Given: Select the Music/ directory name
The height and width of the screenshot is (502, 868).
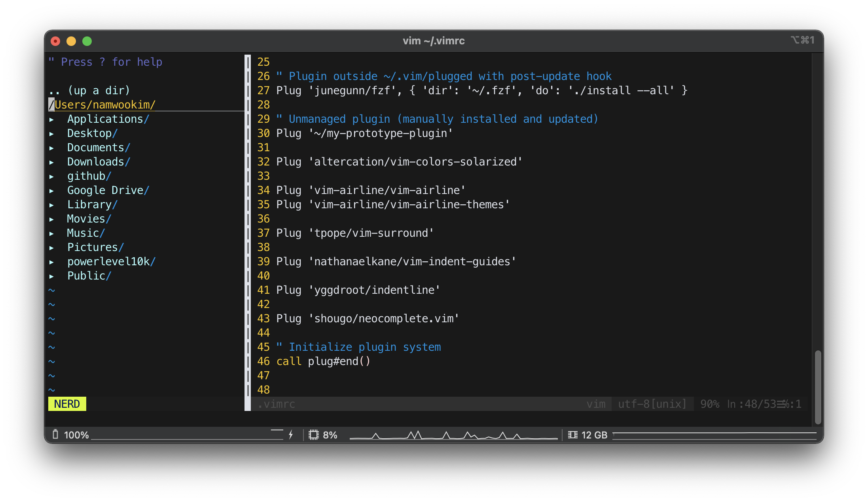Looking at the screenshot, I should point(86,233).
